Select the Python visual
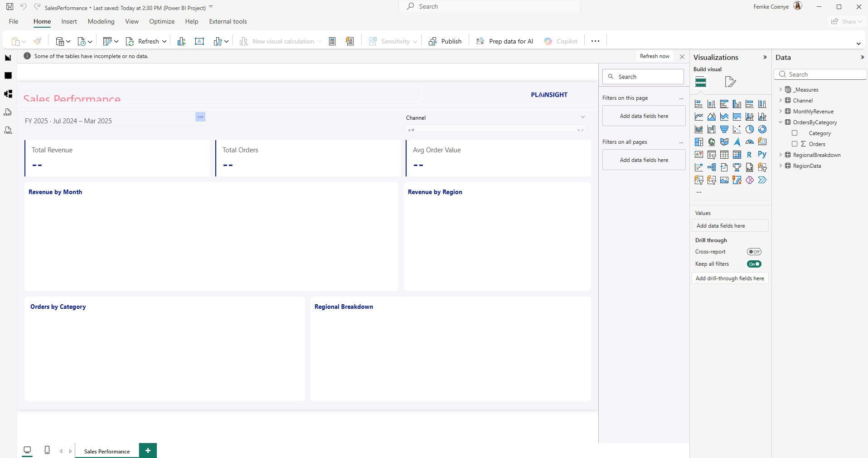 (762, 155)
